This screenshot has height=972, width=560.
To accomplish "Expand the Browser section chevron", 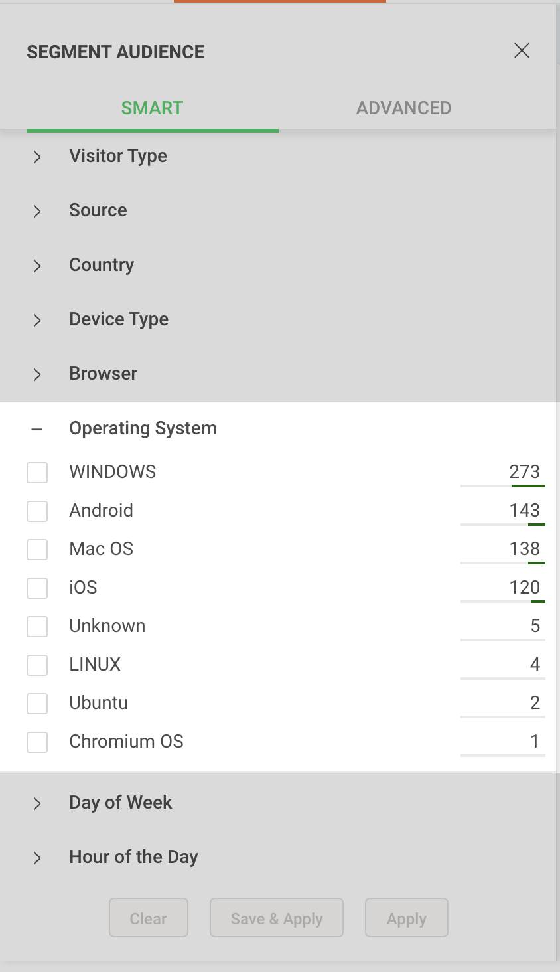I will (x=37, y=374).
